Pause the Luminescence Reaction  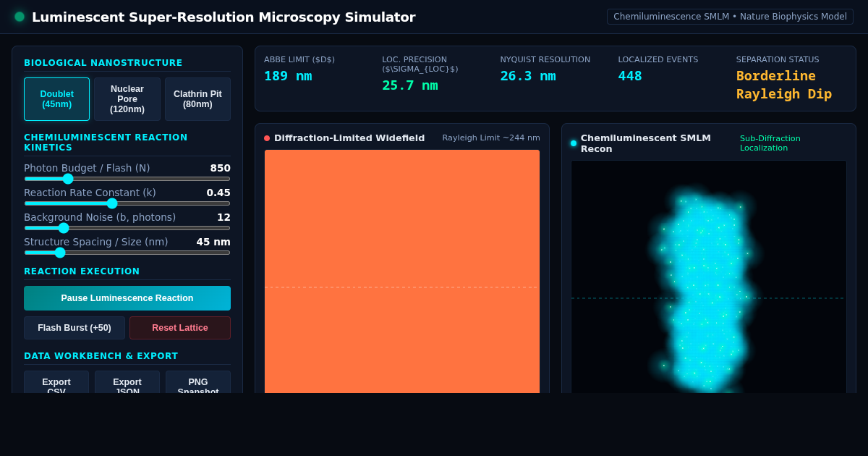click(127, 298)
